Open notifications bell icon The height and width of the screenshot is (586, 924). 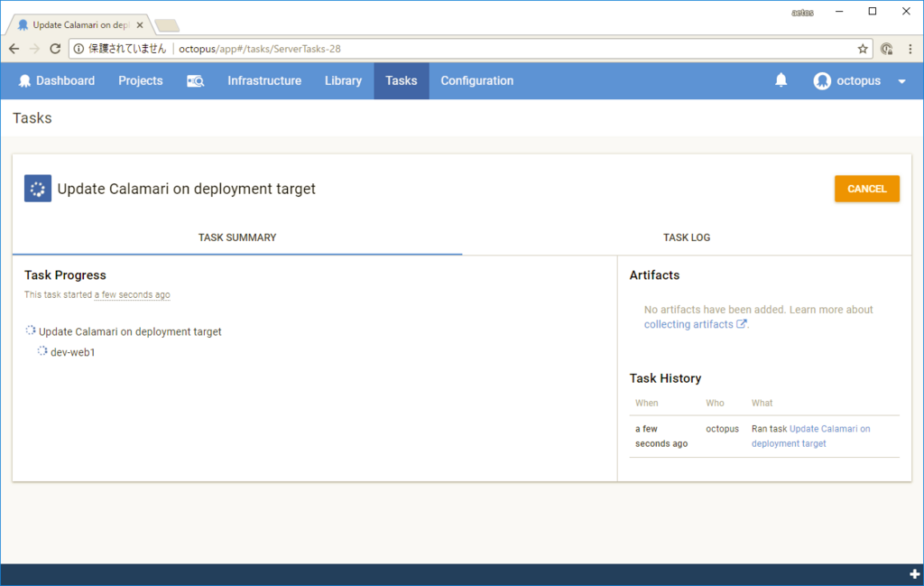pos(781,80)
